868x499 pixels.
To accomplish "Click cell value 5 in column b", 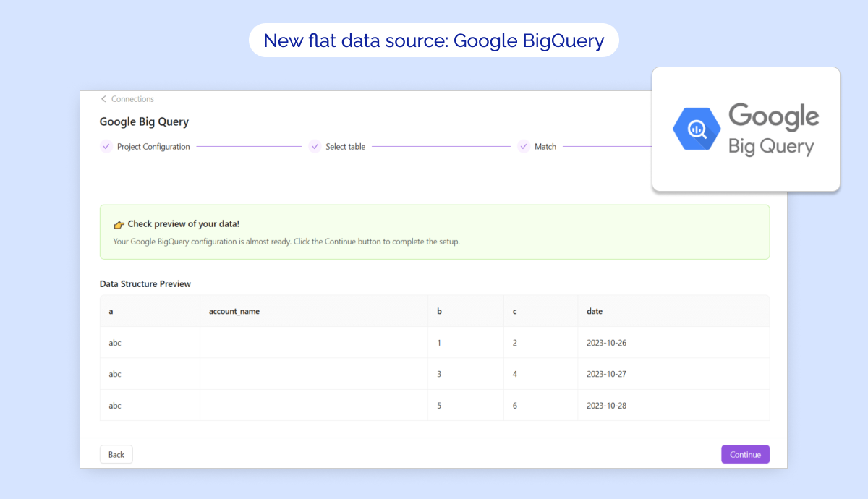I will click(x=439, y=406).
